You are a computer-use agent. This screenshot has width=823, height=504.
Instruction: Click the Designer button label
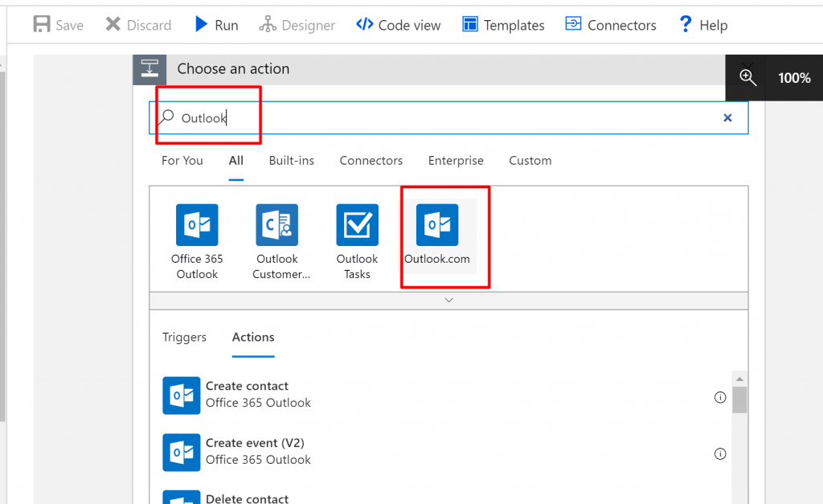(x=308, y=25)
